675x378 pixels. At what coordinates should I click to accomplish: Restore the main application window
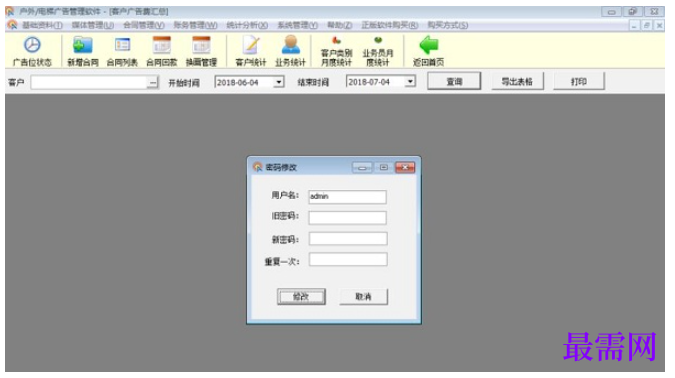(632, 12)
